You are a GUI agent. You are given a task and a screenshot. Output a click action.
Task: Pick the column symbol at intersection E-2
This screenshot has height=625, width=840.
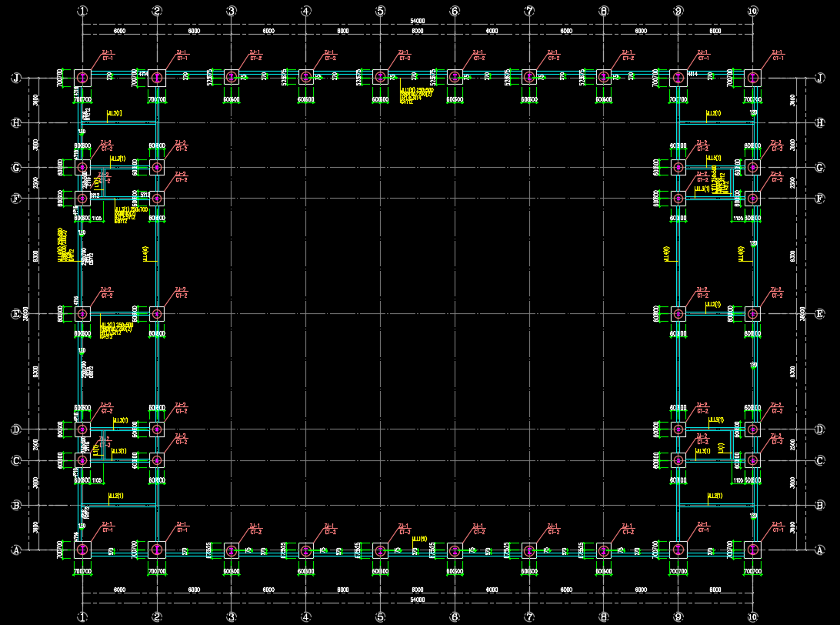tap(157, 314)
